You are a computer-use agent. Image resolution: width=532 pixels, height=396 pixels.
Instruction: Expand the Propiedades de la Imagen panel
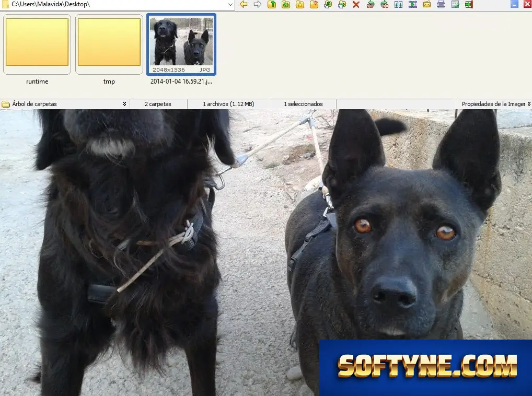(x=529, y=104)
